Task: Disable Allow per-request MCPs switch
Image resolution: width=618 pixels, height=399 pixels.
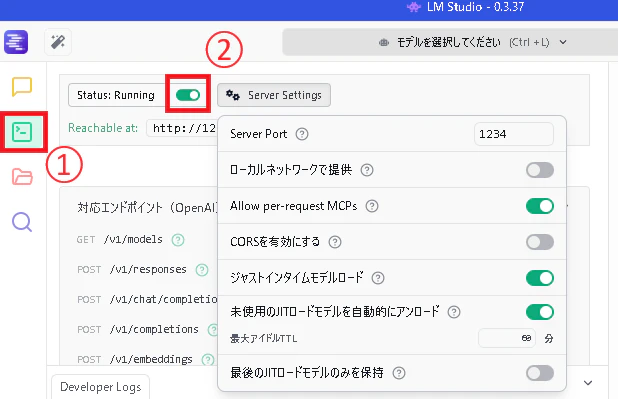Action: [540, 206]
